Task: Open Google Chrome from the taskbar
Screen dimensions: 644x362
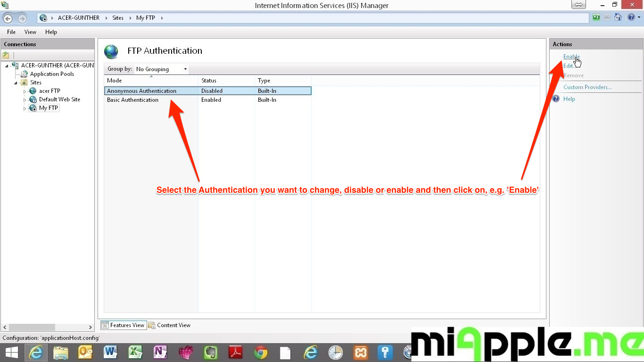Action: pyautogui.click(x=261, y=353)
